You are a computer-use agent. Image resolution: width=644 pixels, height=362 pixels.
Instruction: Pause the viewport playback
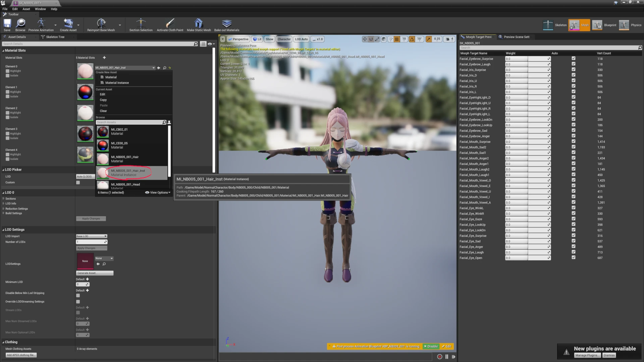(447, 357)
